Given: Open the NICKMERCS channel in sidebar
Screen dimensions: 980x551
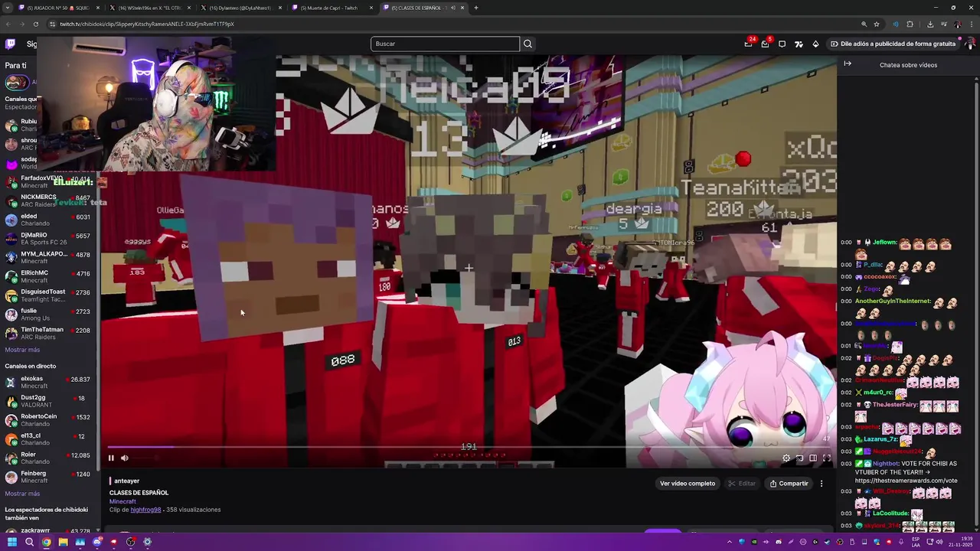Looking at the screenshot, I should [48, 201].
